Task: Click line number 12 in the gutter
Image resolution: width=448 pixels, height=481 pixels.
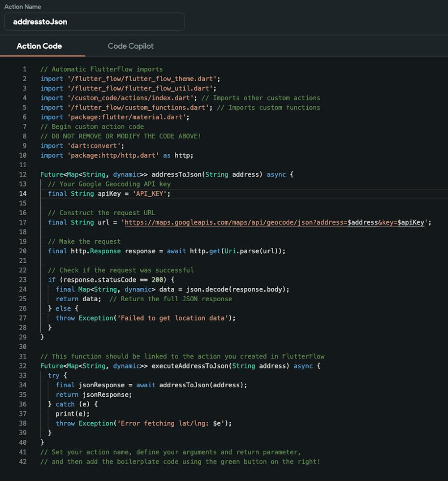Action: pyautogui.click(x=22, y=174)
